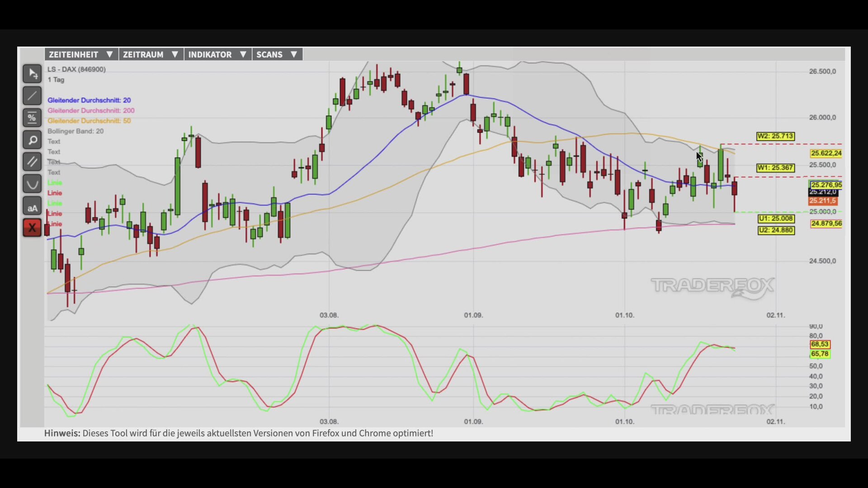The height and width of the screenshot is (488, 868).
Task: Click the 24.879,56 price tag
Action: click(826, 224)
